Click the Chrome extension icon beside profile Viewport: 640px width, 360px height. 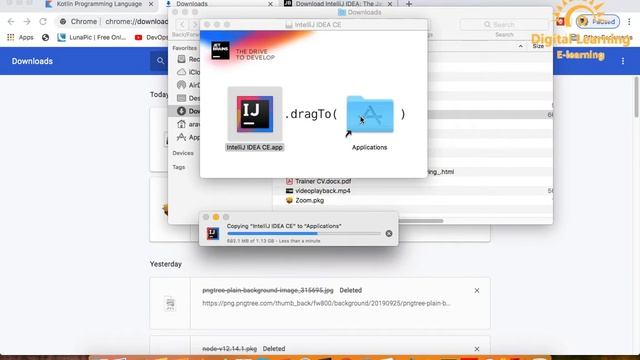pos(560,21)
